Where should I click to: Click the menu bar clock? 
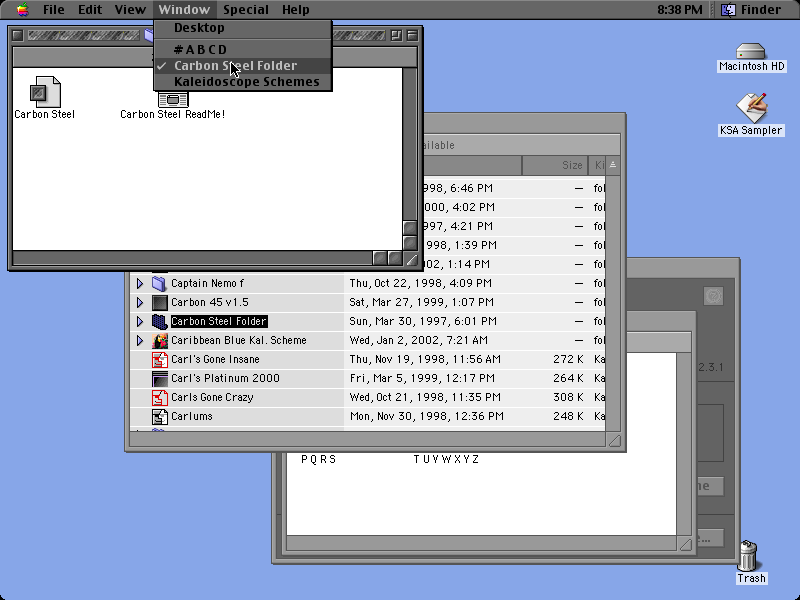click(680, 10)
